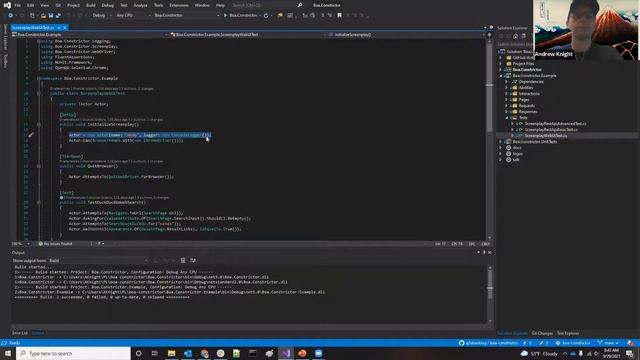This screenshot has height=360, width=640.
Task: Select ScreenplayRestApiAdvancedTest.cs in Solution Explorer
Action: [x=555, y=124]
